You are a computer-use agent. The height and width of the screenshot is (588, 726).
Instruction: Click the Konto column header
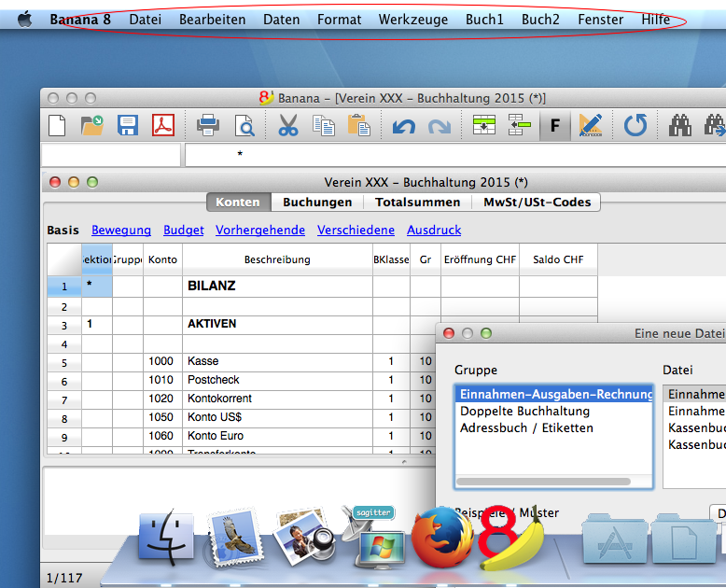[162, 259]
